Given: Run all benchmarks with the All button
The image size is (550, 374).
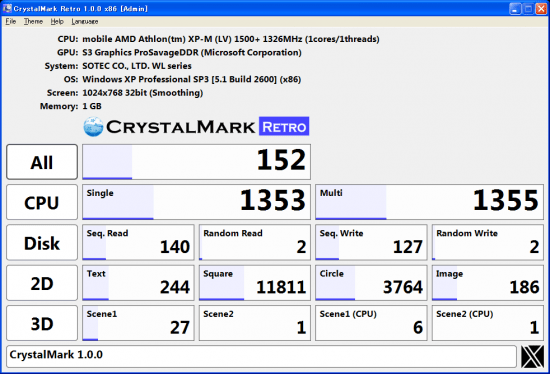Looking at the screenshot, I should point(42,162).
